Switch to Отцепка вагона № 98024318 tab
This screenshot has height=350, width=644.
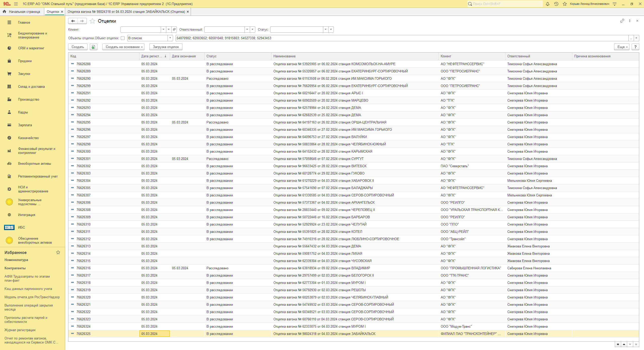(126, 12)
